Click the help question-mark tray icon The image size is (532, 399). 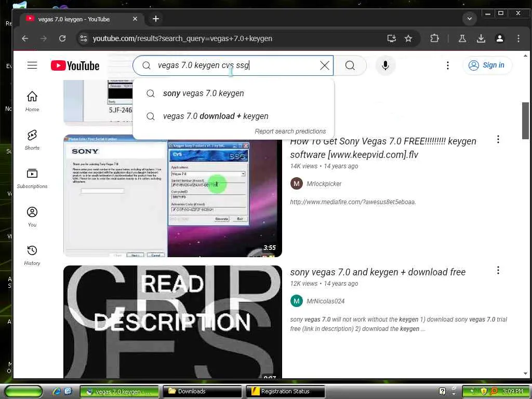(442, 391)
